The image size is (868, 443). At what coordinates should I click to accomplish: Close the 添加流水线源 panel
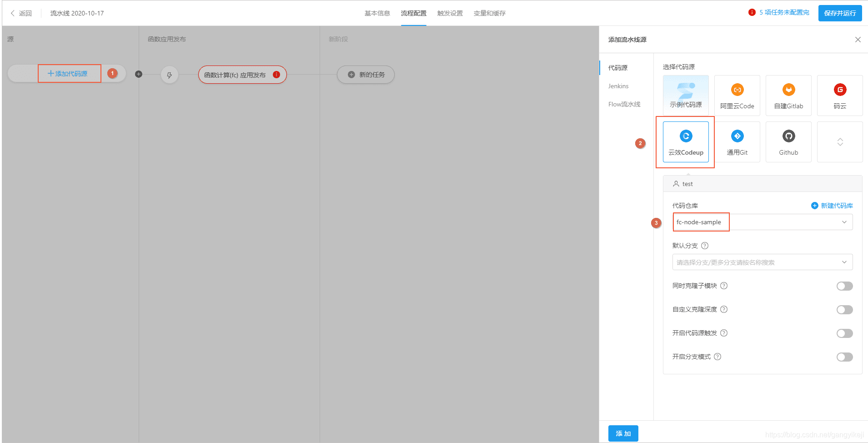pos(858,40)
